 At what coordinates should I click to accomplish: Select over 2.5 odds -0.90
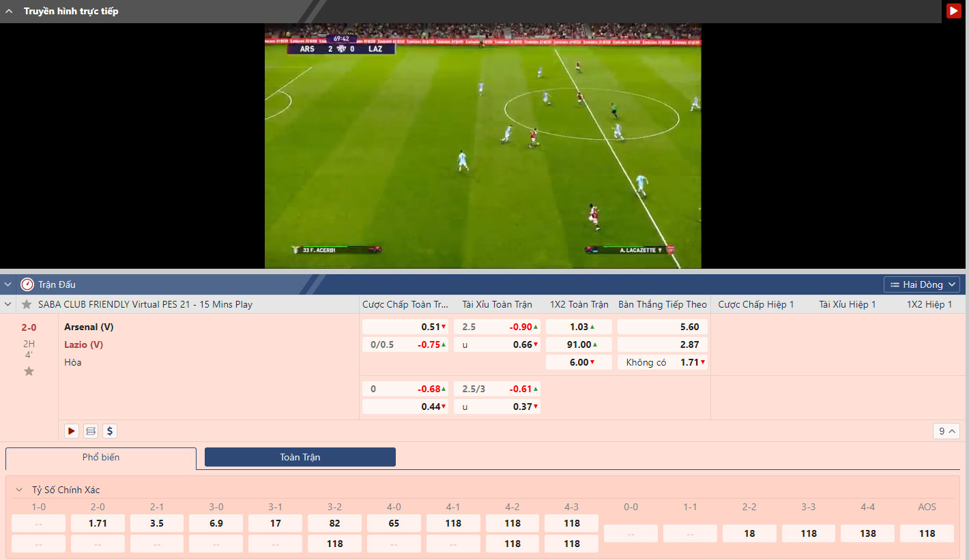click(x=497, y=327)
